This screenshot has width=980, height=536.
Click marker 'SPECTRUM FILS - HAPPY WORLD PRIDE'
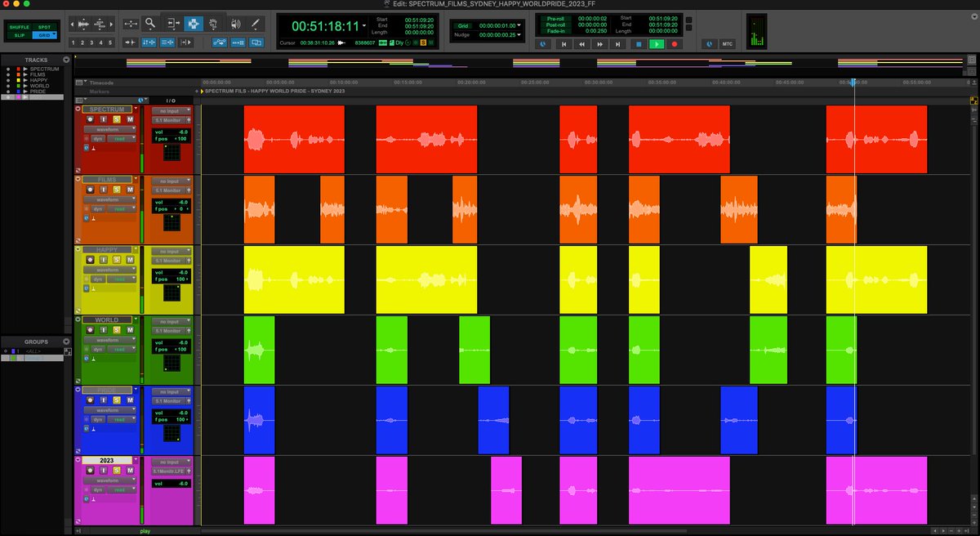275,92
